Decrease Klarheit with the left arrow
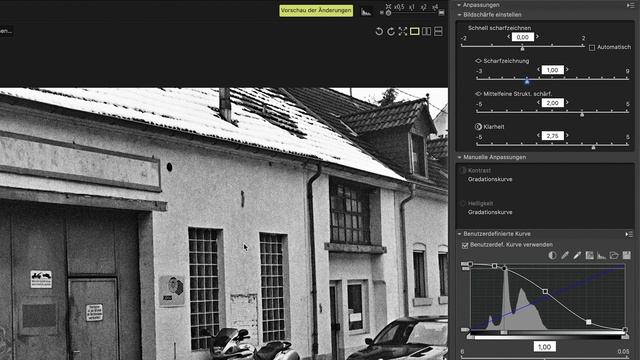 pos(538,136)
